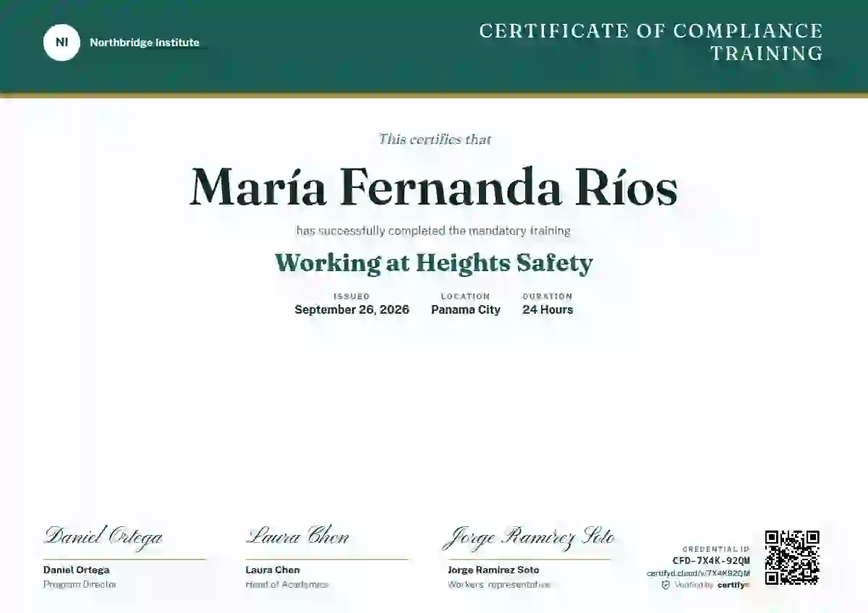
Task: Click printed name Laura Chen
Action: [273, 570]
